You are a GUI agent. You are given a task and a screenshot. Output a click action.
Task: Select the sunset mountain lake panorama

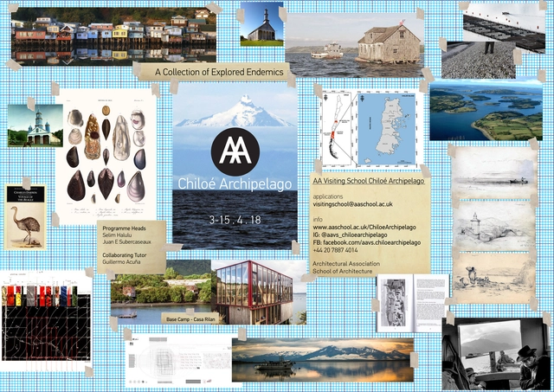tap(323, 360)
